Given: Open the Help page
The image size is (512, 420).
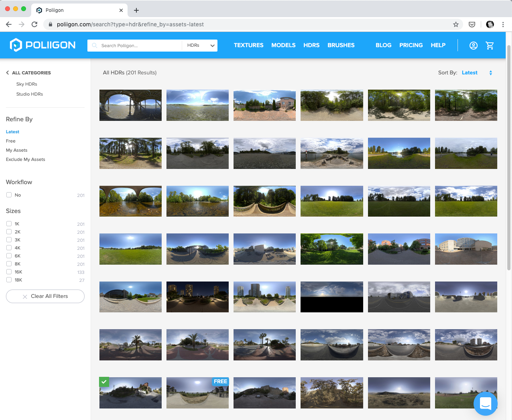Looking at the screenshot, I should (438, 45).
